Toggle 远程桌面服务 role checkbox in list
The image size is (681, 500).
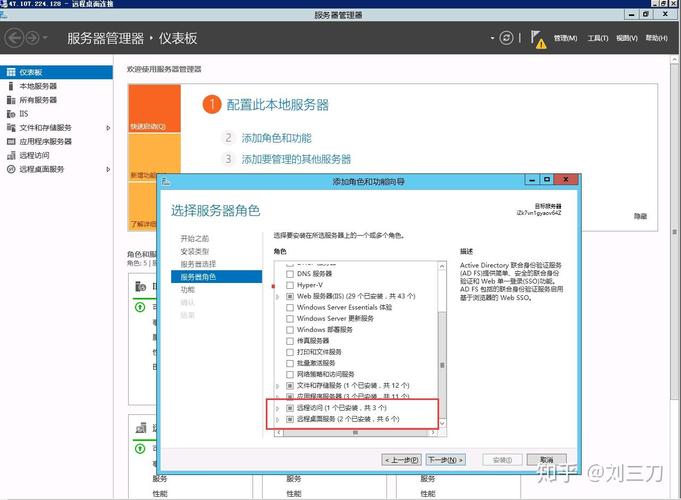tap(290, 419)
